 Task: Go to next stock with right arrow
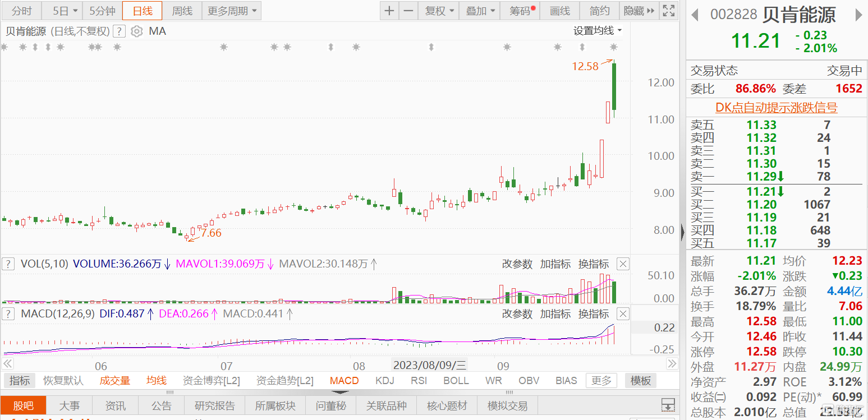pyautogui.click(x=858, y=15)
